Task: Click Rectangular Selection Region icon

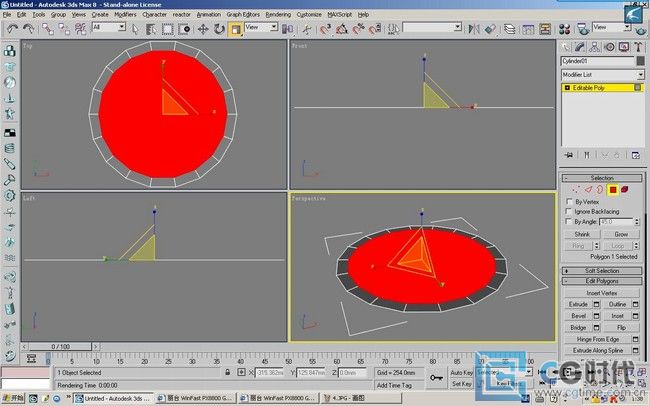Action: (167, 29)
